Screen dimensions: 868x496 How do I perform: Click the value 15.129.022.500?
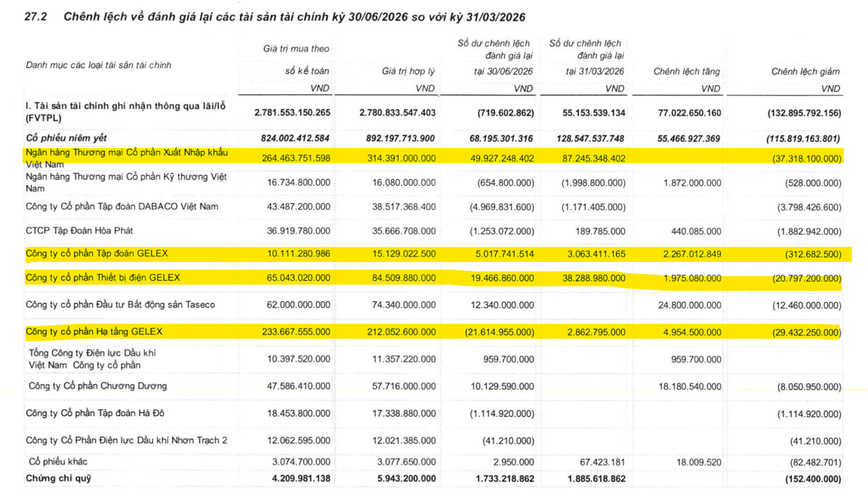[404, 254]
